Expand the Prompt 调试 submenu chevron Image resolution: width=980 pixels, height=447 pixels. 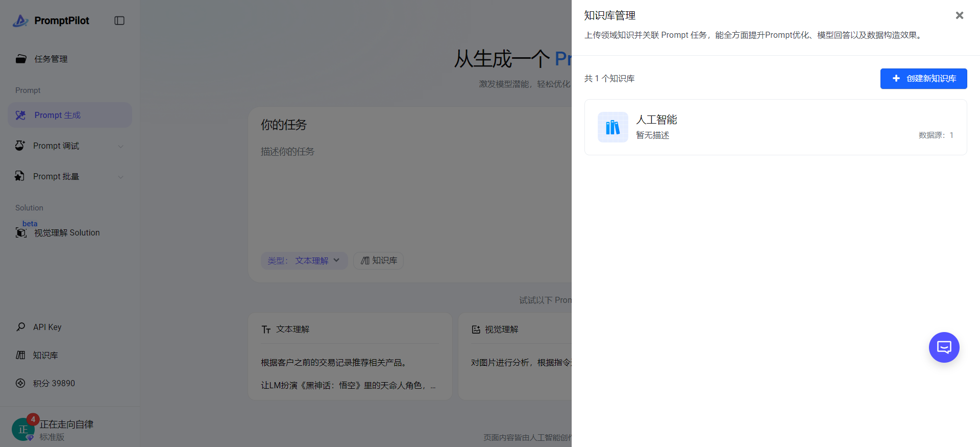(x=121, y=146)
